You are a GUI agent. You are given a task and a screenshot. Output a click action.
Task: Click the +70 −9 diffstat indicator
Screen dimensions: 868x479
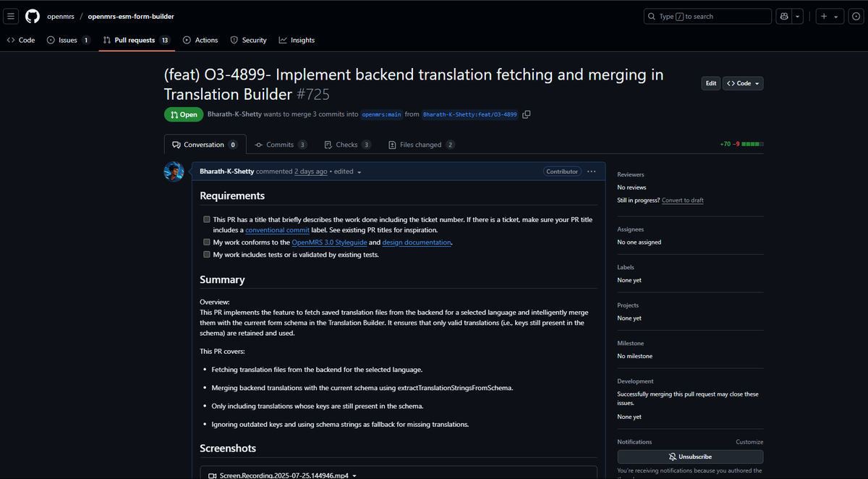pyautogui.click(x=741, y=144)
